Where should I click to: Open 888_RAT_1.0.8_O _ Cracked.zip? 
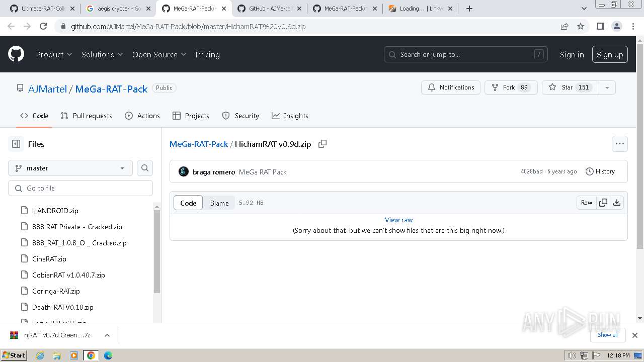click(x=79, y=243)
